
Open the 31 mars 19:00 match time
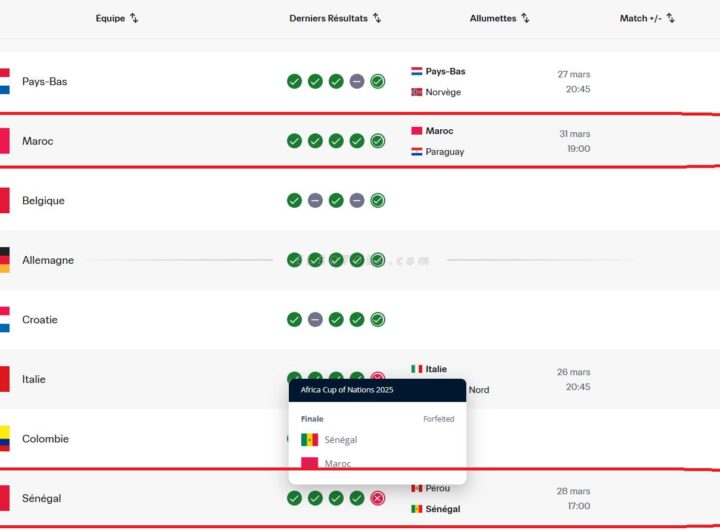point(574,141)
